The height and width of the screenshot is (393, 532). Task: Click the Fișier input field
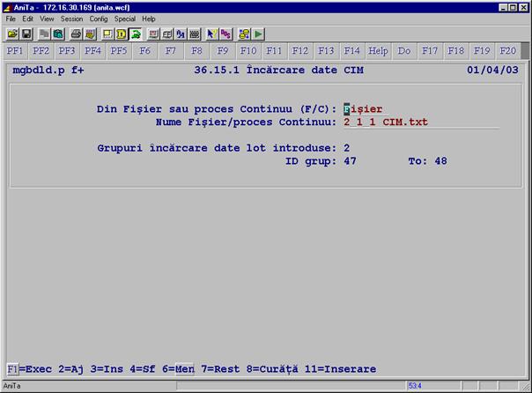[363, 109]
